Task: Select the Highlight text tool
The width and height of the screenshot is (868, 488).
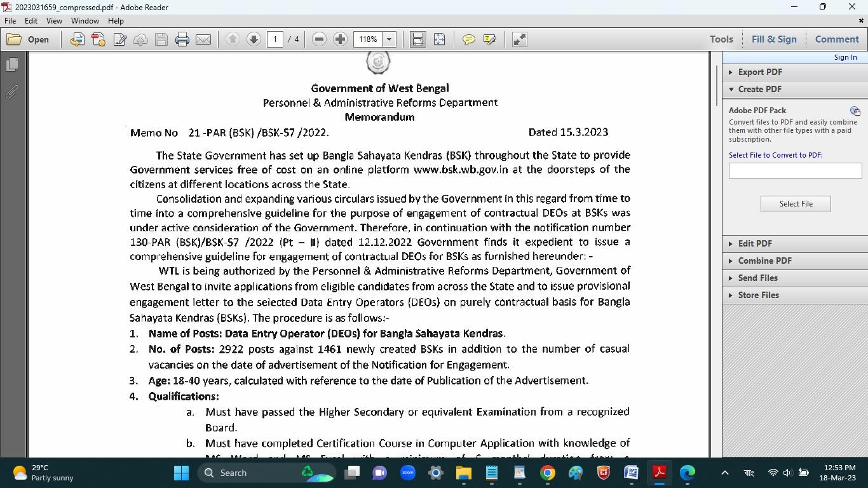Action: coord(489,39)
